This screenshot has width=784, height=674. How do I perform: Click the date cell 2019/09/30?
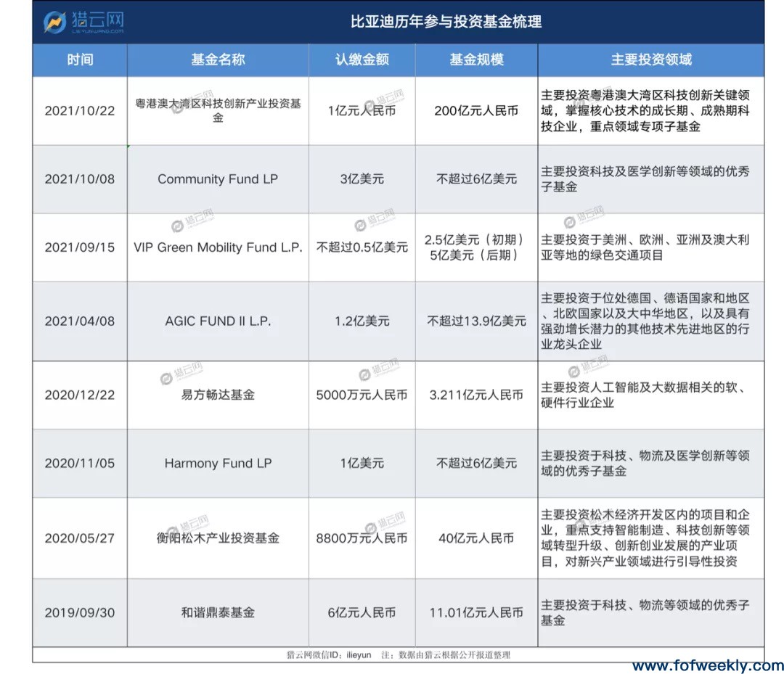point(80,613)
